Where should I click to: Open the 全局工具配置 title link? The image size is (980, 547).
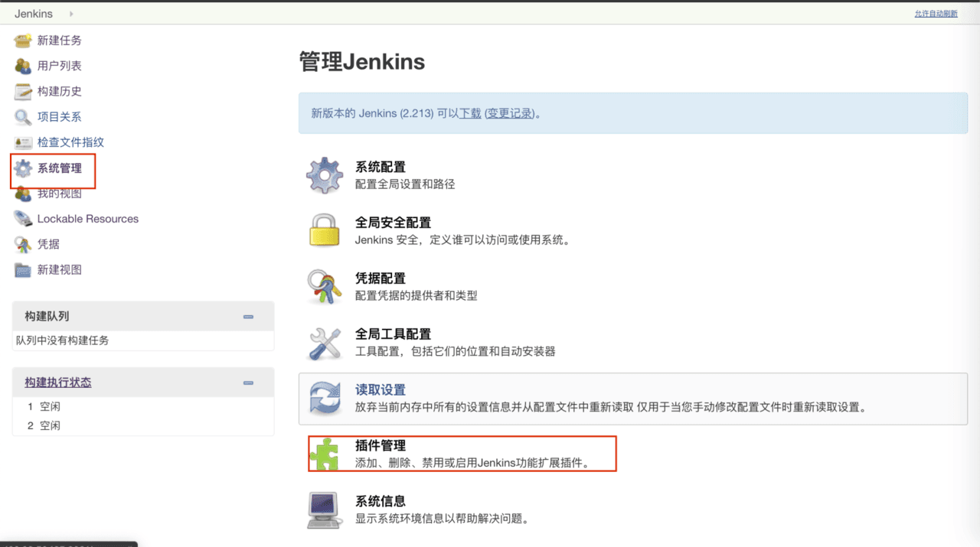coord(394,334)
